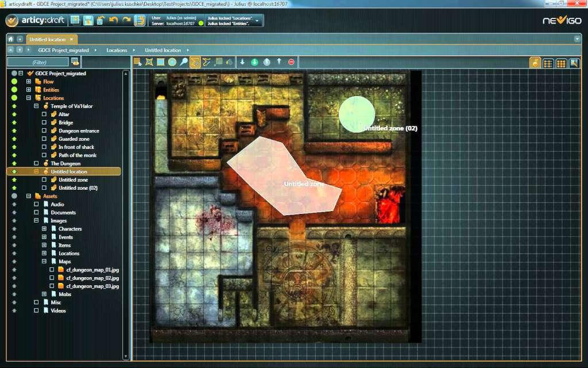Screen dimensions: 588x368
Task: Click GDCE Project_migrated in breadcrumb
Action: point(63,50)
